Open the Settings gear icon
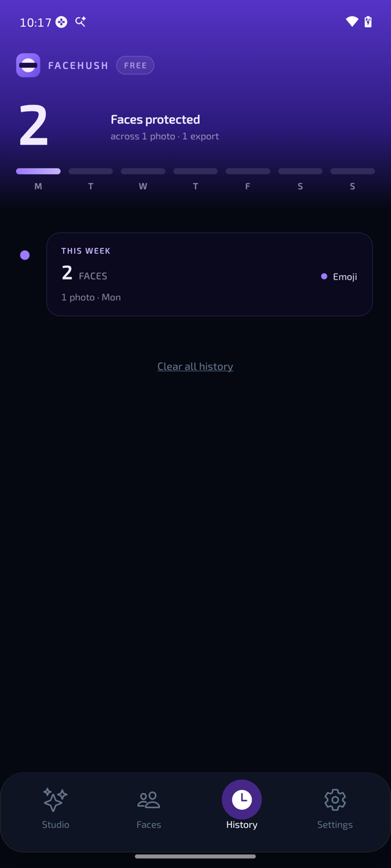Screen dimensions: 391x868 [335, 800]
